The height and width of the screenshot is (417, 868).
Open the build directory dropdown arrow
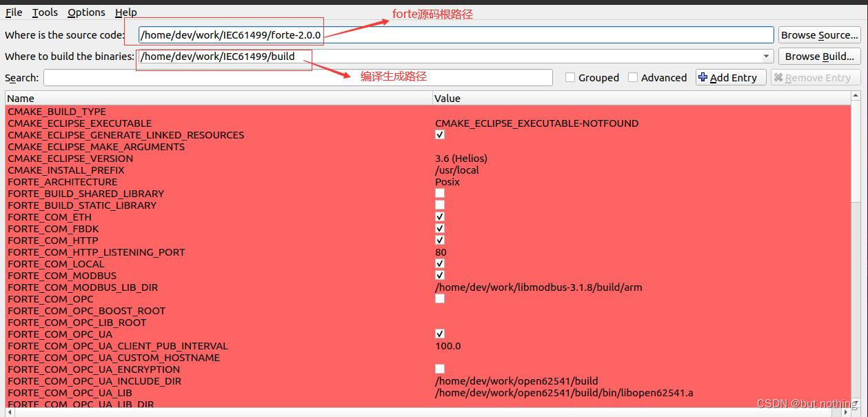coord(767,56)
